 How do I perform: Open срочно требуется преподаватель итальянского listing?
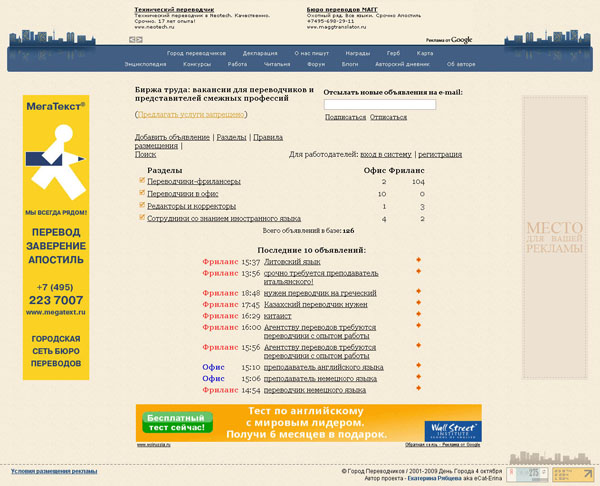point(321,277)
